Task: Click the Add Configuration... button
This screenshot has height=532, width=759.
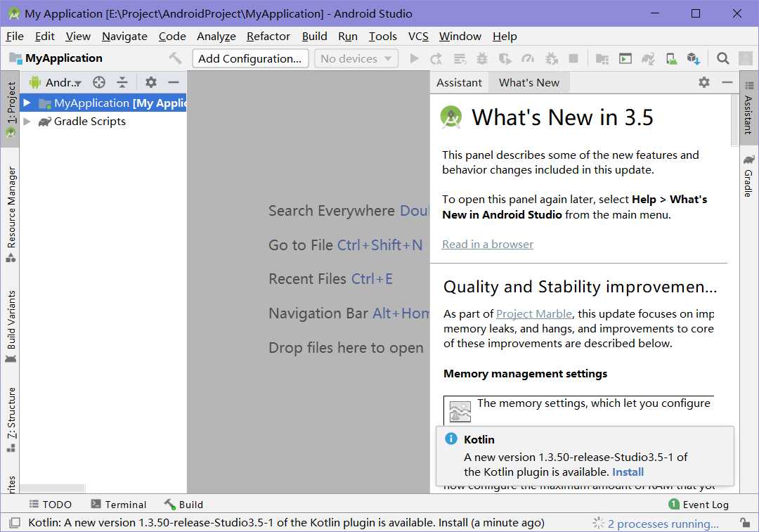Action: click(250, 58)
